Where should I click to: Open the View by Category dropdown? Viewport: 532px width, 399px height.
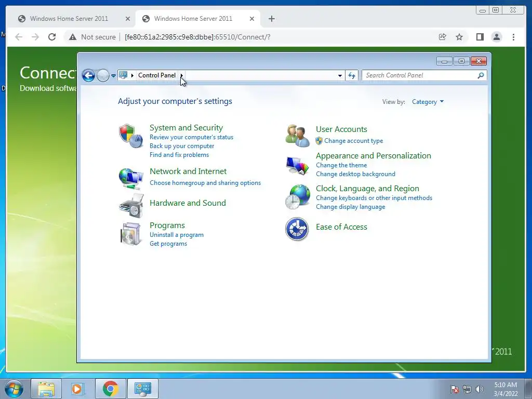(x=428, y=102)
